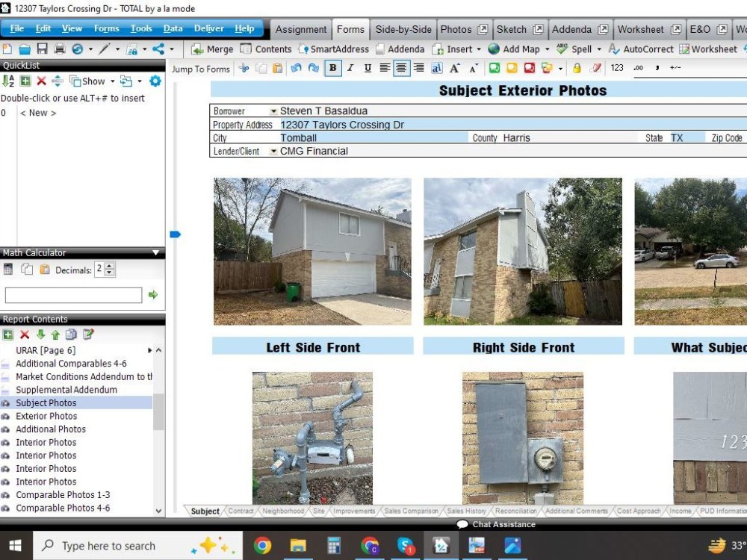This screenshot has width=747, height=560.
Task: Add new QuickList entry with green plus
Action: coord(25,81)
